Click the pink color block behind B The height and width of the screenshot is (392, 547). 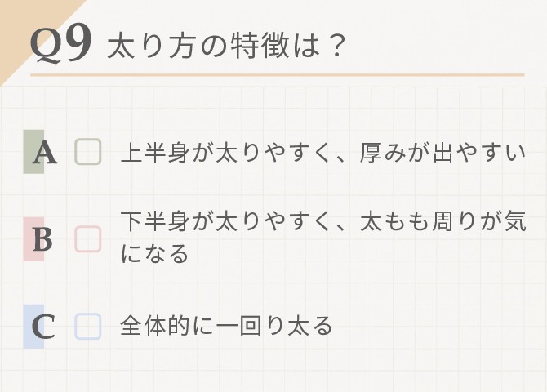point(33,239)
